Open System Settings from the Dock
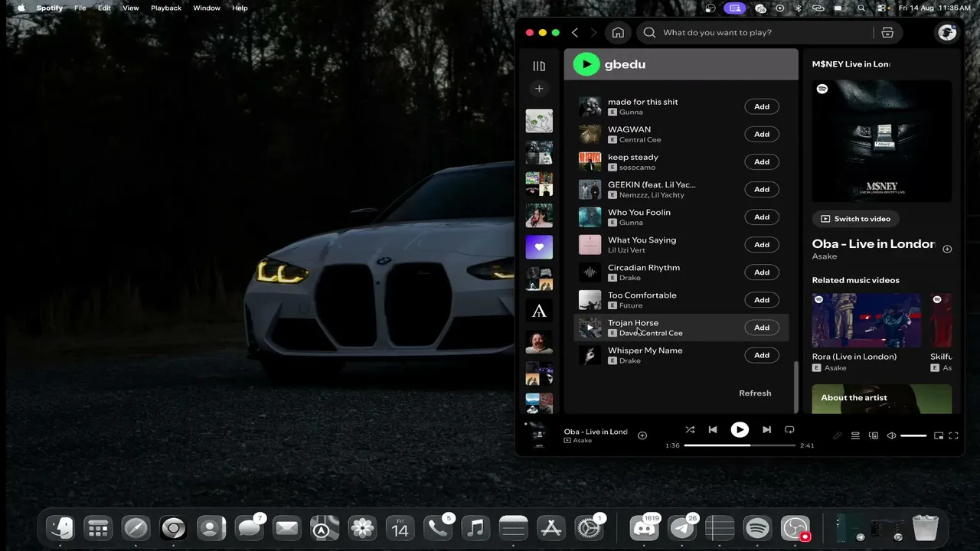 point(589,528)
